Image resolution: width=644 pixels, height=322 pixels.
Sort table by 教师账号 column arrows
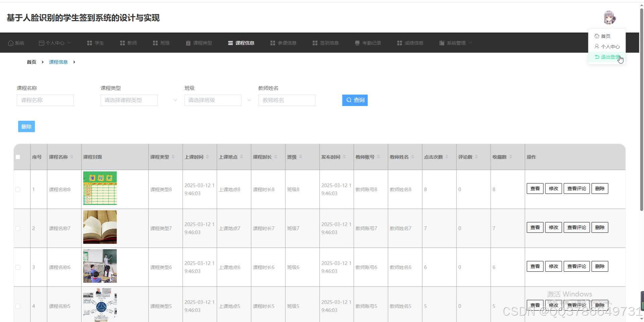[378, 157]
